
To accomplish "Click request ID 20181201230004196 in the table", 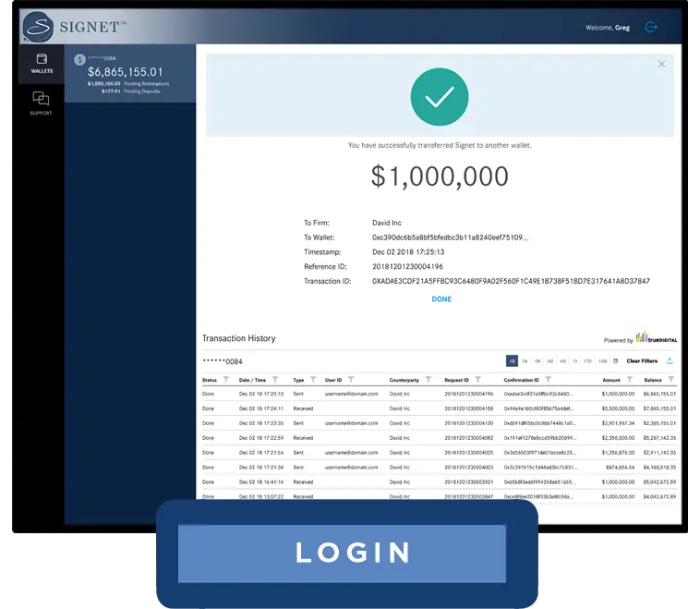I will [469, 394].
